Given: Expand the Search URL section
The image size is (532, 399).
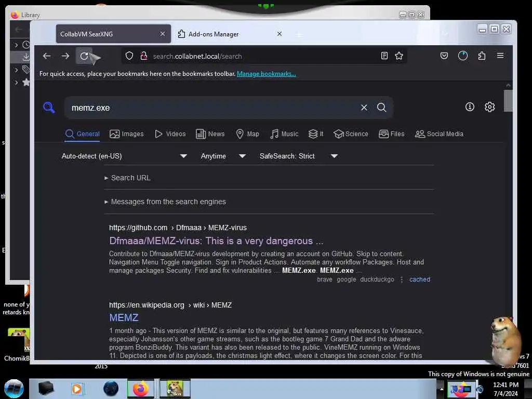Looking at the screenshot, I should (x=128, y=178).
